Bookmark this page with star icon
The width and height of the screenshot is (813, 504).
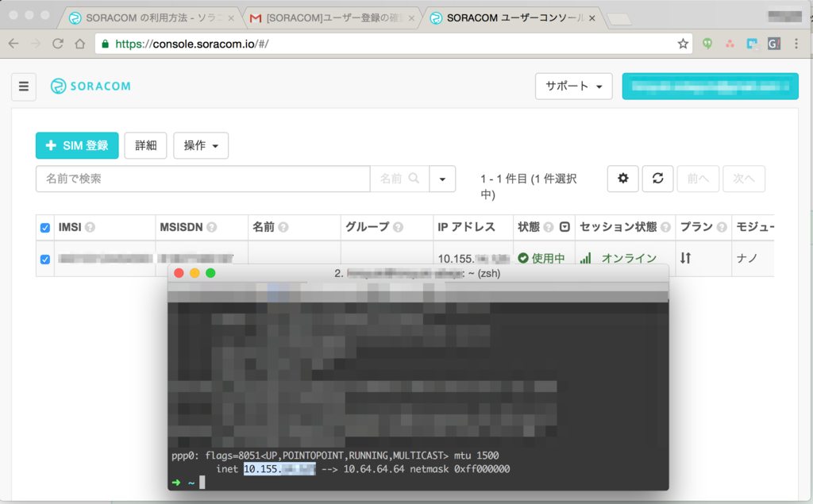pos(683,44)
